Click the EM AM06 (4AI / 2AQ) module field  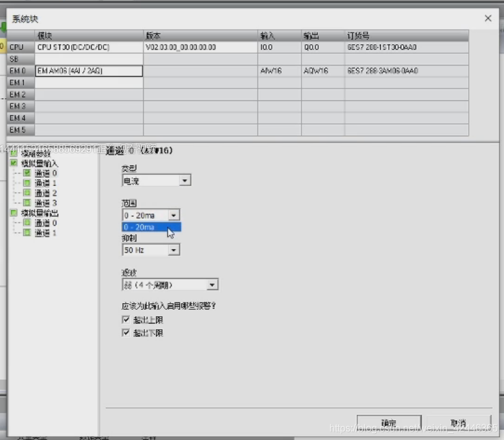coord(89,71)
